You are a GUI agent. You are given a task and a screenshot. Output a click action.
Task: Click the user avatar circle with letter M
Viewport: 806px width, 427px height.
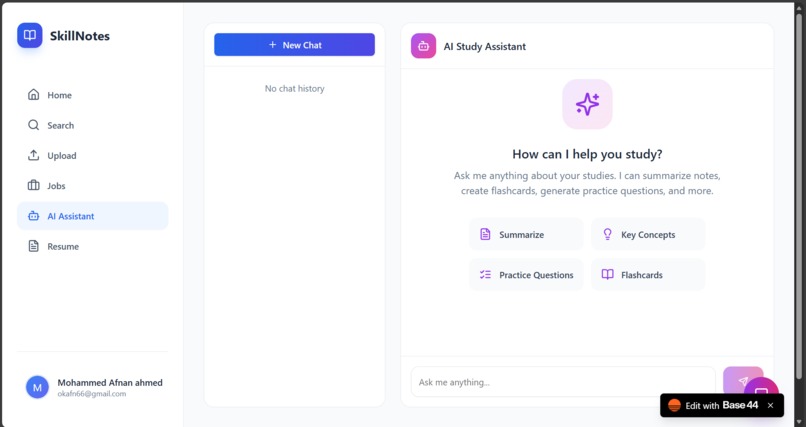coord(37,387)
